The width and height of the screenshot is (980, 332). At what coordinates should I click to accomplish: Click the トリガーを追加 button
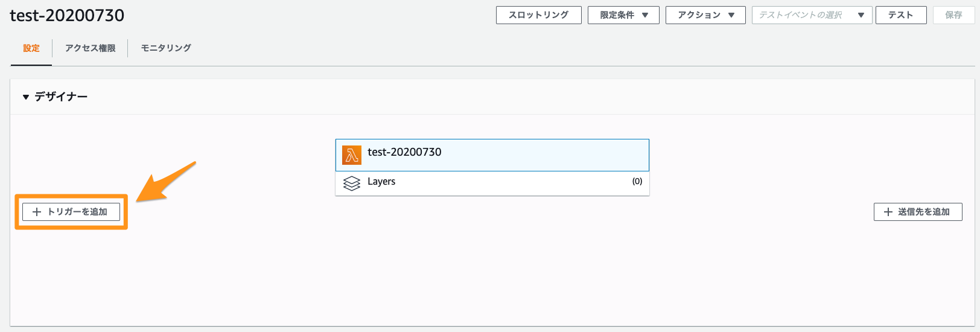click(71, 212)
